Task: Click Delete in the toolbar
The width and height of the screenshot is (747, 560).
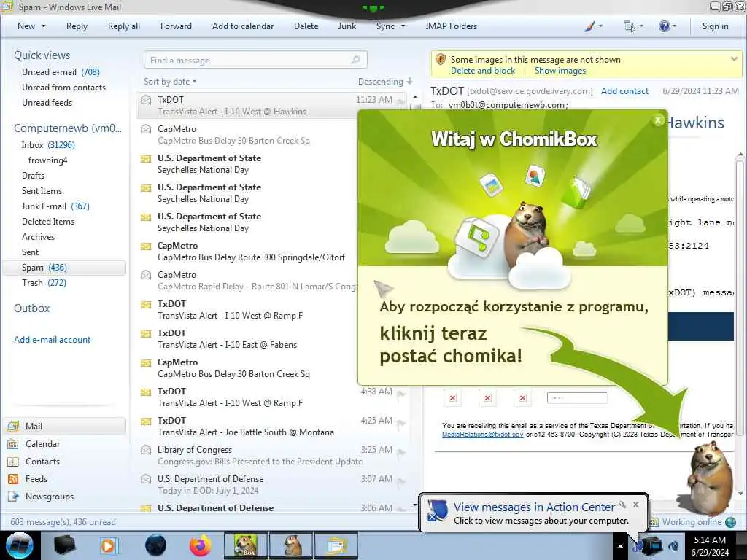Action: tap(306, 26)
